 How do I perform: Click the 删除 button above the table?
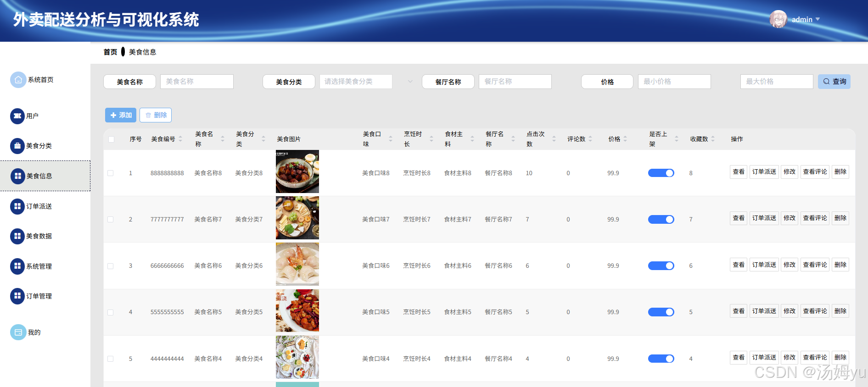pos(156,115)
